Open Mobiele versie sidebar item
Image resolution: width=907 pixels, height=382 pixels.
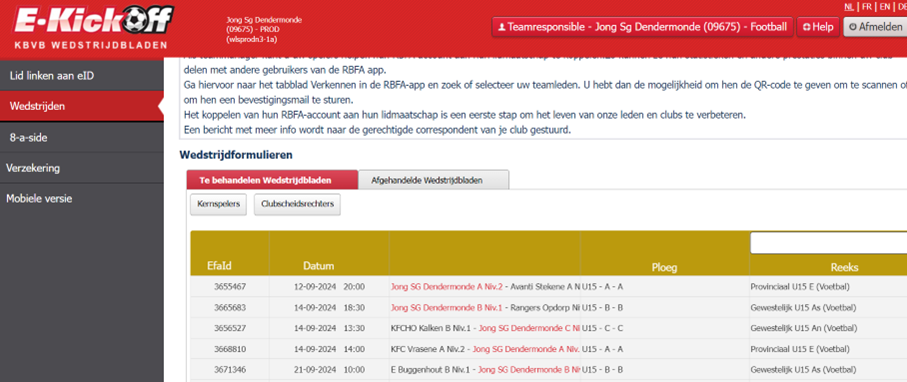coord(82,199)
